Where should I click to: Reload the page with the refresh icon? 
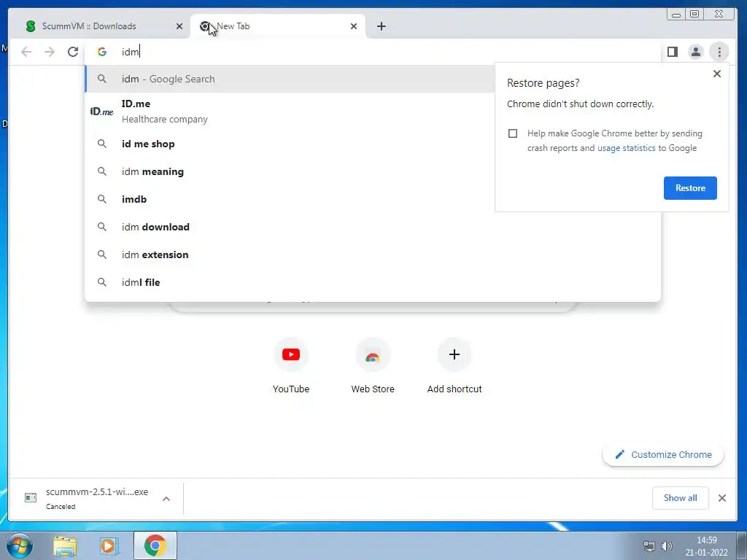73,52
